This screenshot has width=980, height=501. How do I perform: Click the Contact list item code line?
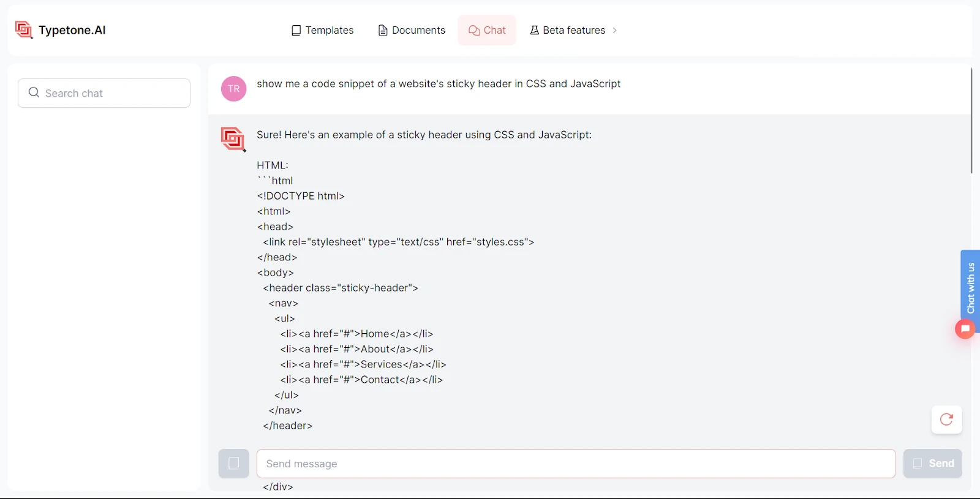coord(361,380)
